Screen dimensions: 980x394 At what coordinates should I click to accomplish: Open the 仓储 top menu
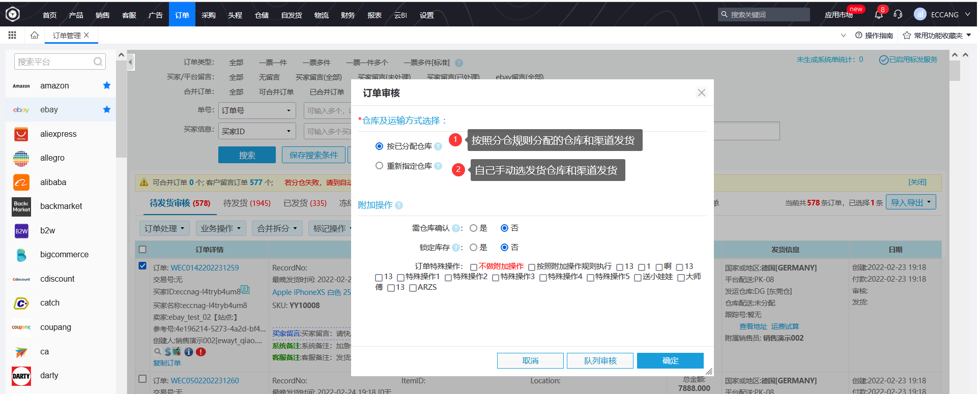coord(262,15)
